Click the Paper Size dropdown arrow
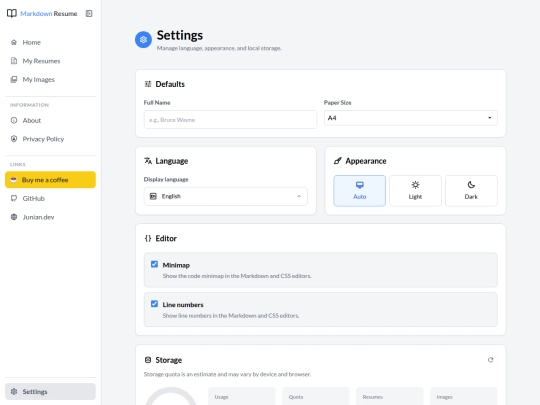Viewport: 540px width, 405px height. coord(489,118)
